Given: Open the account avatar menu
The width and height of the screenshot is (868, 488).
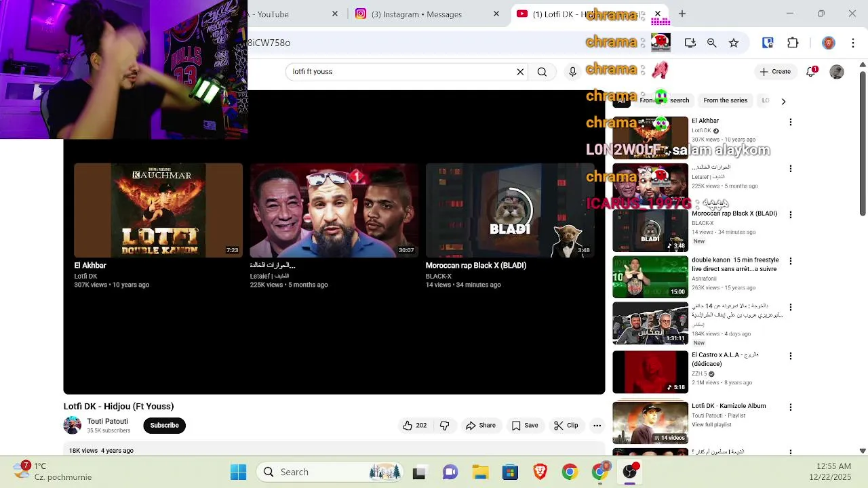Looking at the screenshot, I should (837, 72).
